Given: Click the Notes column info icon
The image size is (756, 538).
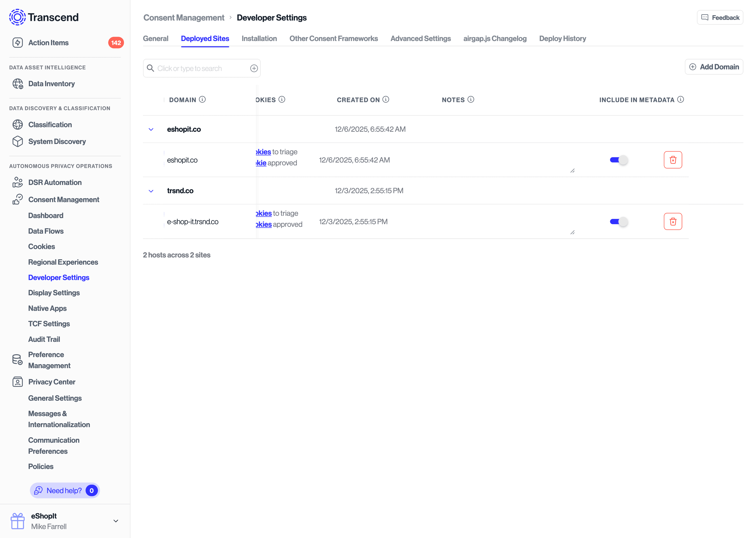Looking at the screenshot, I should (470, 99).
